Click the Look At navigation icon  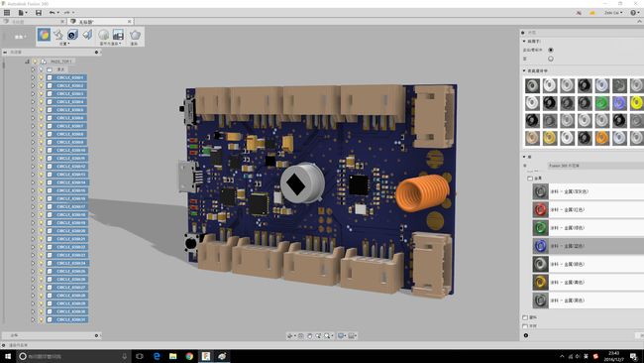tap(301, 336)
